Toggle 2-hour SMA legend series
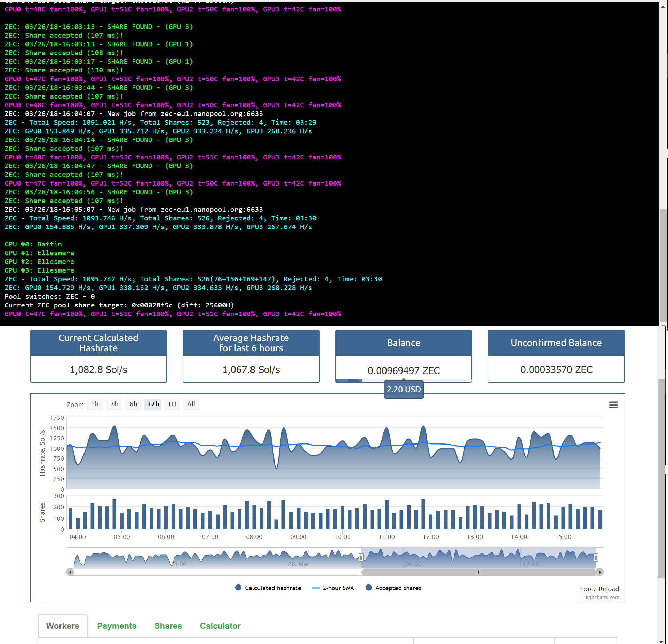Image resolution: width=668 pixels, height=644 pixels. (x=333, y=588)
